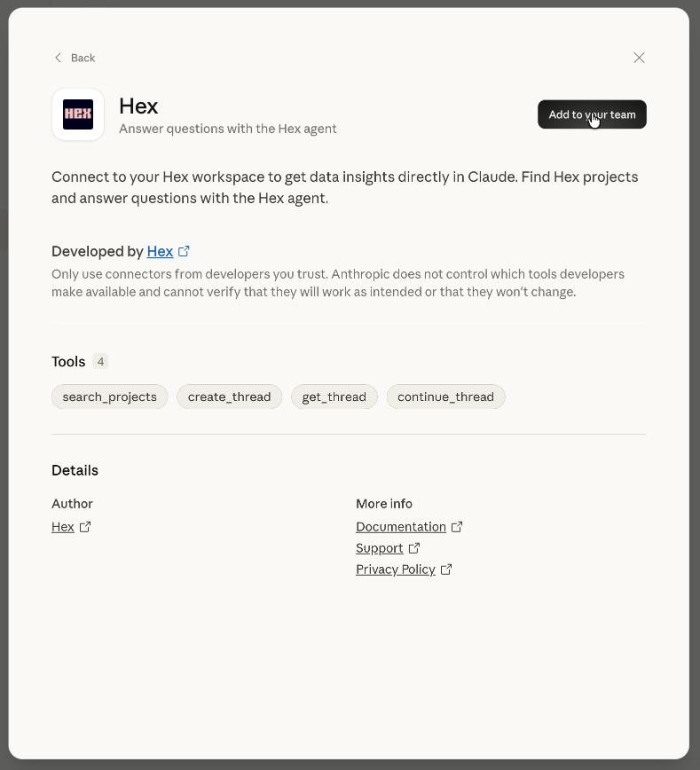
Task: Select the get_thread tool chip
Action: (x=334, y=397)
